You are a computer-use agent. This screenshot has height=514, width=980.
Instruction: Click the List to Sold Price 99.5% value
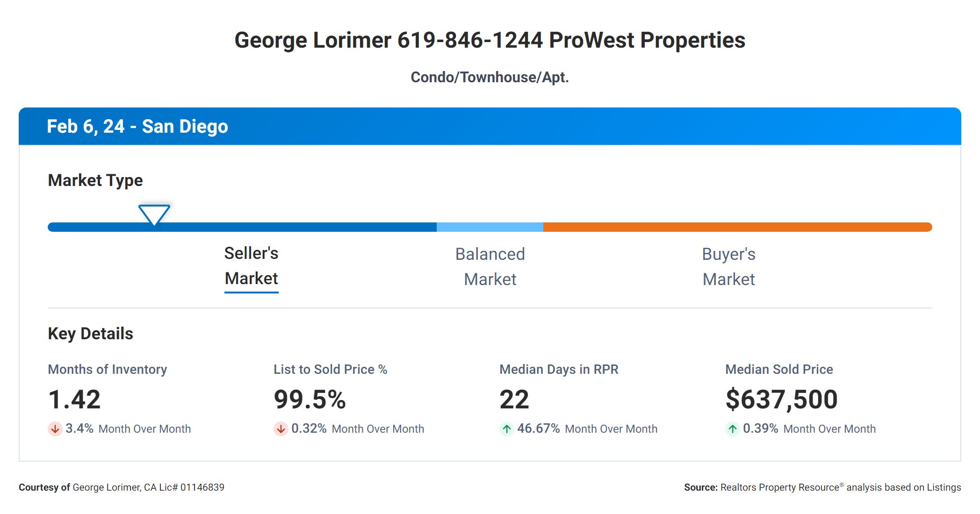[x=310, y=400]
